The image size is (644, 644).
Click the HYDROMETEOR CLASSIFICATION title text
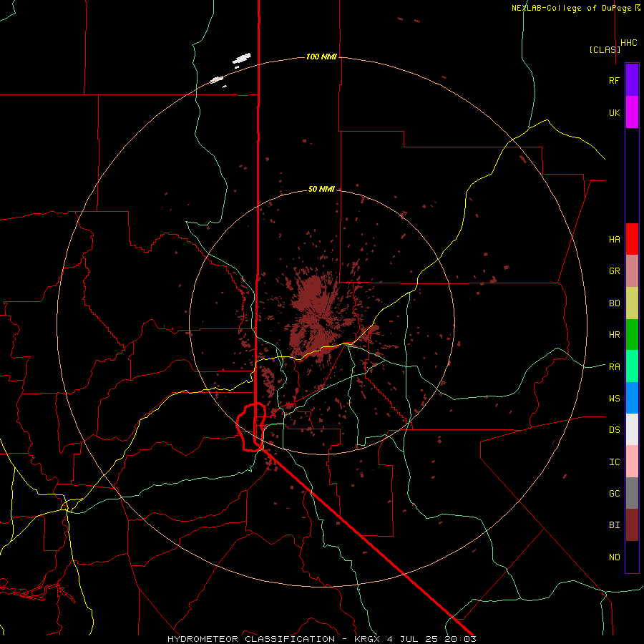click(x=251, y=639)
